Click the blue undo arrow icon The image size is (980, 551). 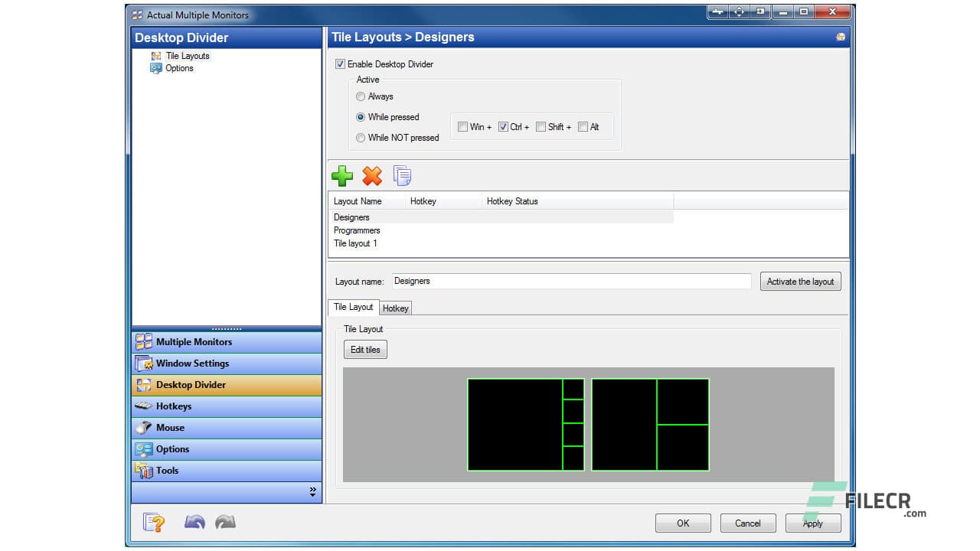pyautogui.click(x=194, y=523)
